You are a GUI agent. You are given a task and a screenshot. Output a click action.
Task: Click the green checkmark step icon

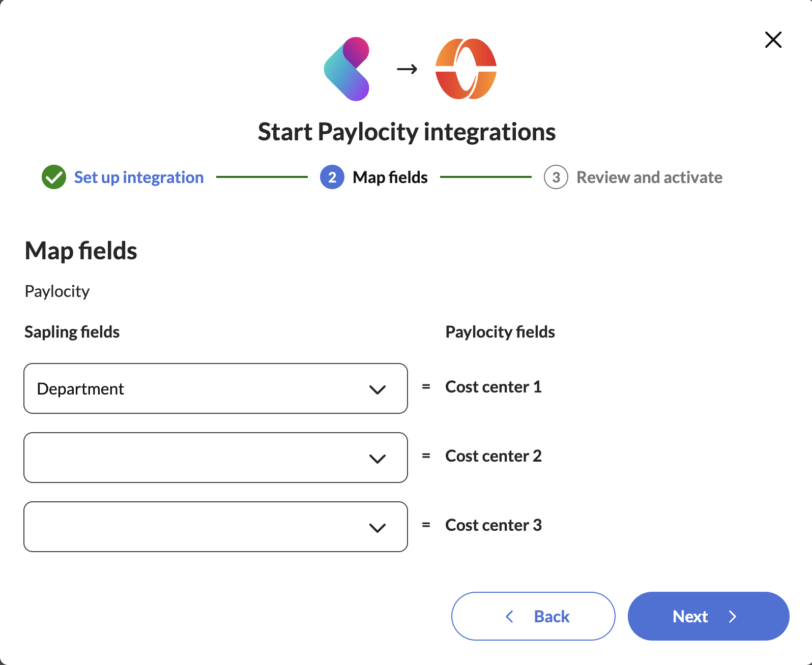(54, 177)
